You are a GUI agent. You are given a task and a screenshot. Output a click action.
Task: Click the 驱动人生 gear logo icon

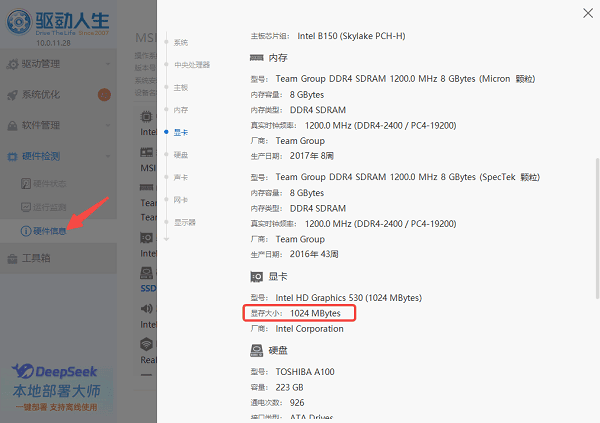coord(19,21)
